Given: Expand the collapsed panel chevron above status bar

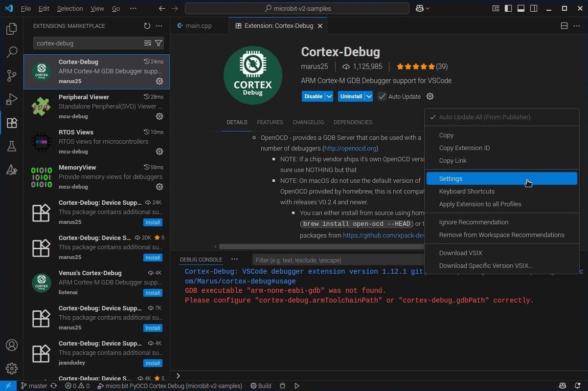Looking at the screenshot, I should [178, 375].
